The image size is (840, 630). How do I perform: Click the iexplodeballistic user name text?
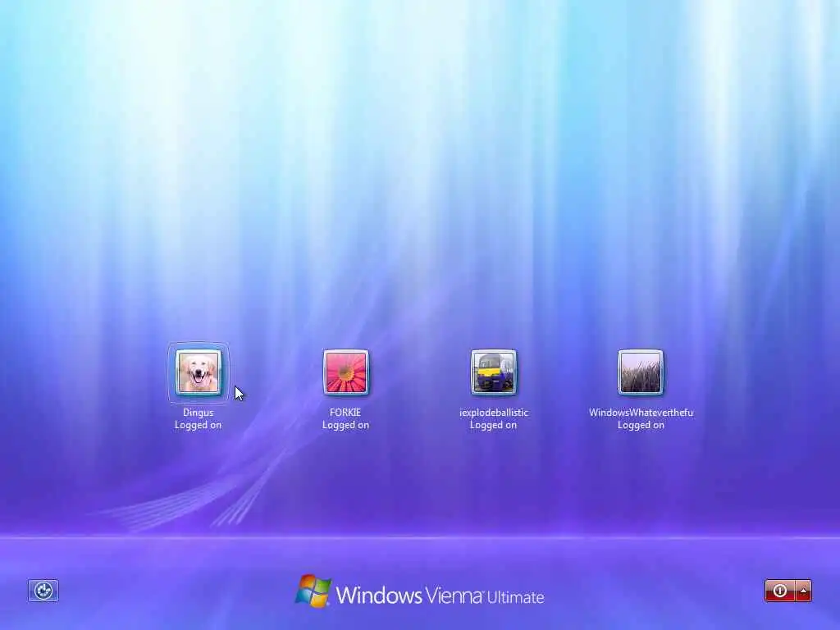tap(493, 413)
